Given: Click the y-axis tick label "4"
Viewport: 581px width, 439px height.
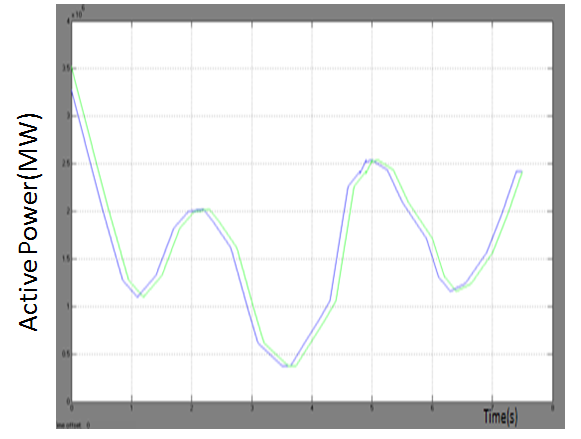Looking at the screenshot, I should (x=68, y=21).
